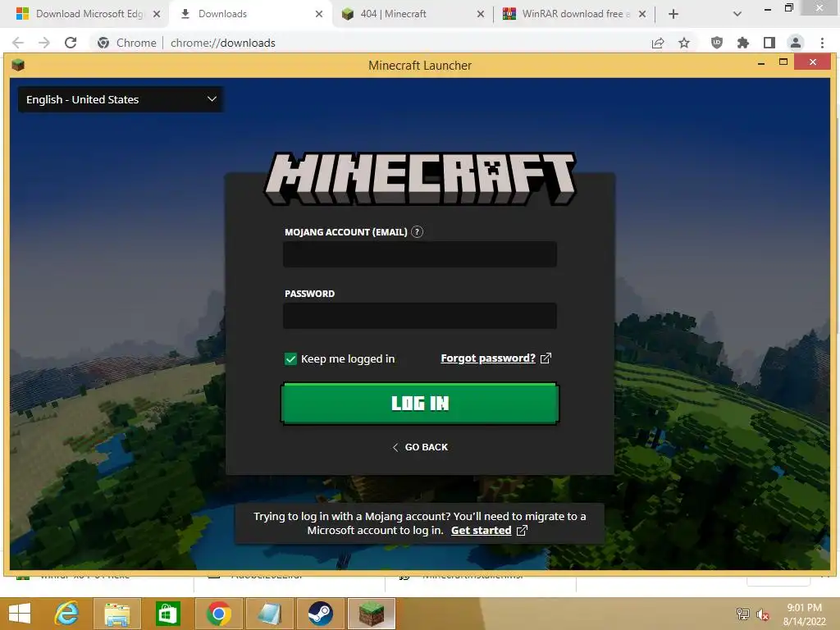
Task: Open a new Chrome tab
Action: coord(673,14)
